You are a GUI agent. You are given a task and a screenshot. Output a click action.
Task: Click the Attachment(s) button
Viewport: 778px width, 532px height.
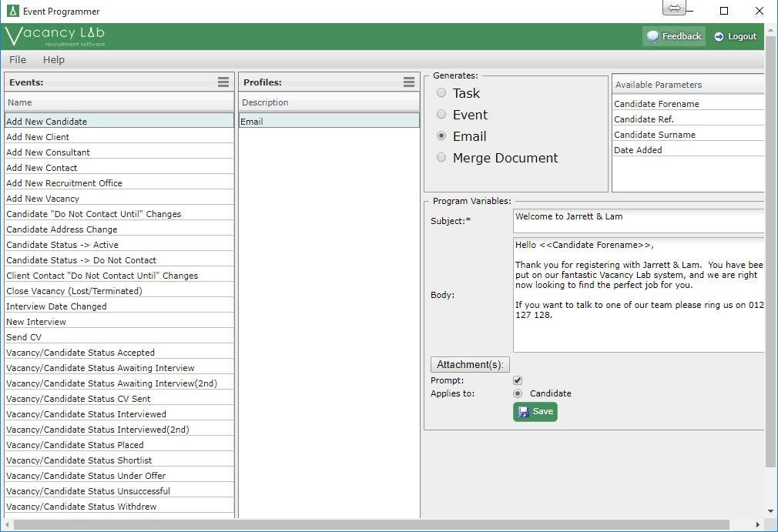469,363
